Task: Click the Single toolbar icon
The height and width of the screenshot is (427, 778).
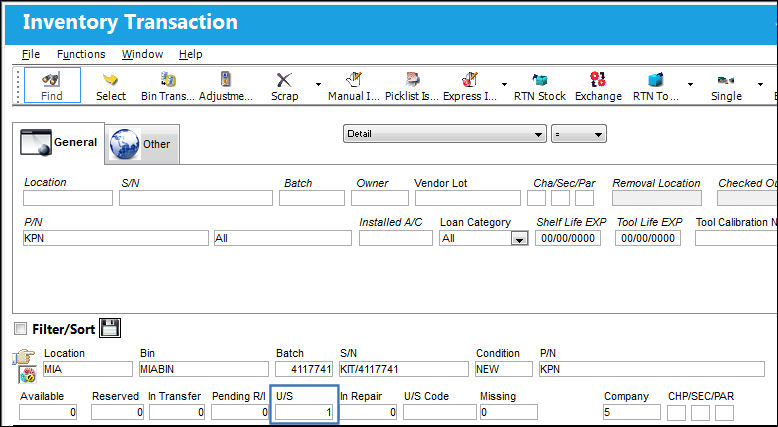Action: (726, 85)
